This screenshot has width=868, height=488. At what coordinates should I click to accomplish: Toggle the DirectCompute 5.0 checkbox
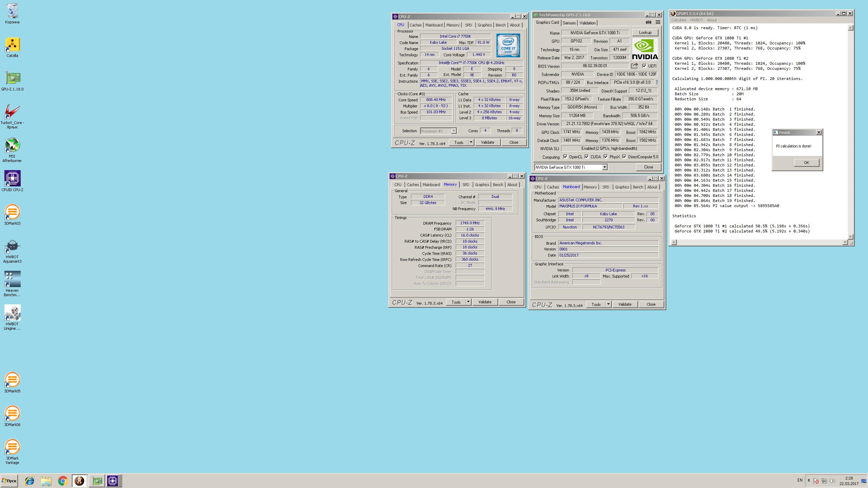(x=624, y=157)
